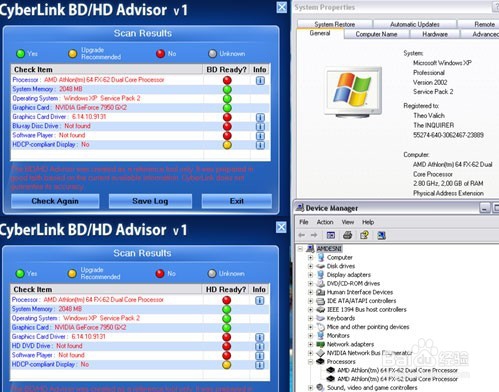Expand the IDE ATA/ATAPI controllers node
The image size is (499, 392).
tap(310, 301)
